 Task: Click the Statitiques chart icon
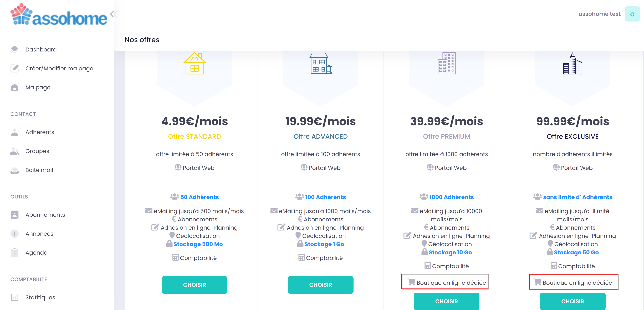[x=14, y=297]
